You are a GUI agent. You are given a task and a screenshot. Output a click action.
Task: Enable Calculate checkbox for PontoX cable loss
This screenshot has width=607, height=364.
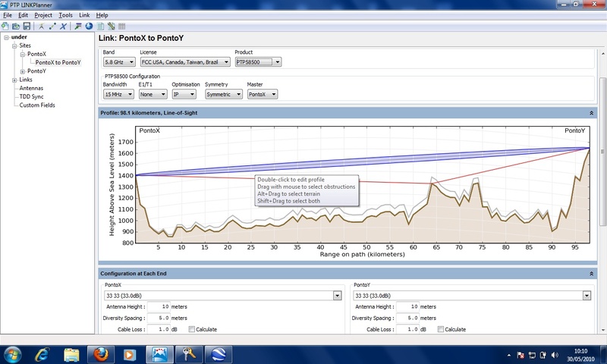click(x=191, y=330)
